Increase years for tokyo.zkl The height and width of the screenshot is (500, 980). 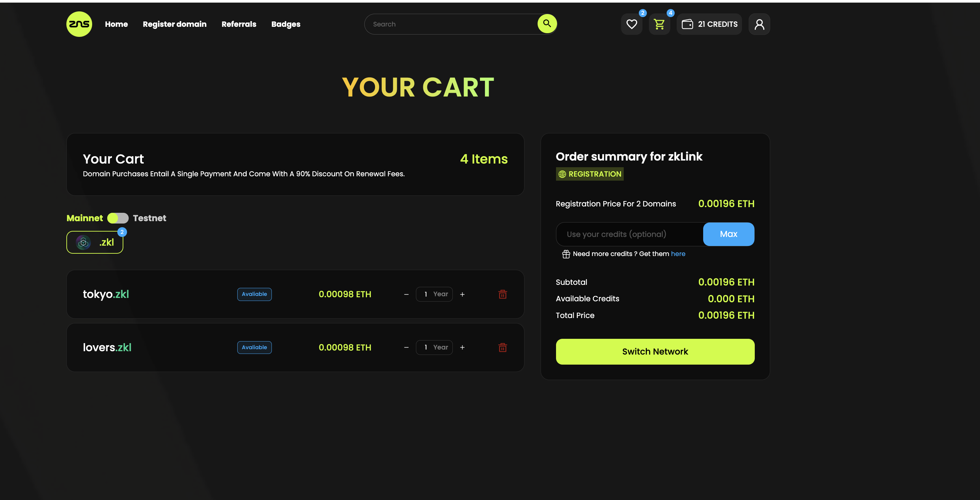coord(462,294)
